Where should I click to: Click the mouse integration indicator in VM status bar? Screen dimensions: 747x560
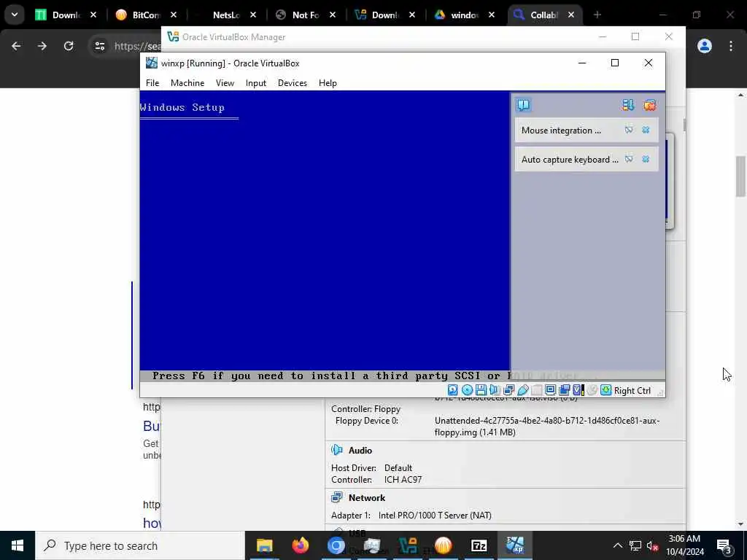592,391
